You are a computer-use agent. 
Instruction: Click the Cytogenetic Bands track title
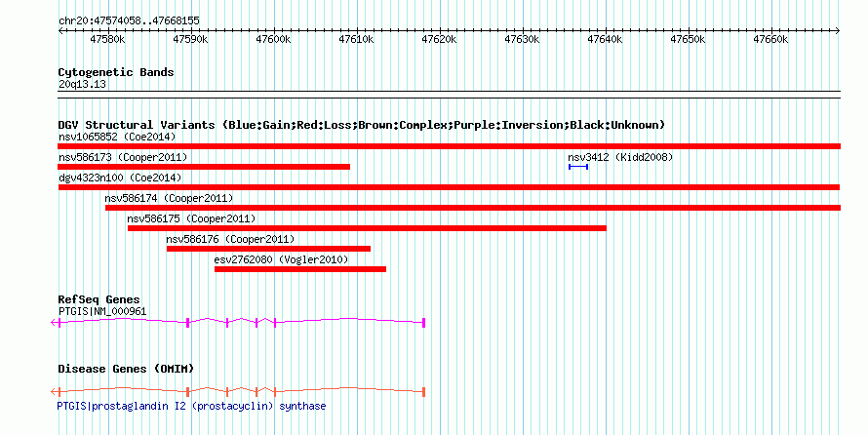pos(116,72)
